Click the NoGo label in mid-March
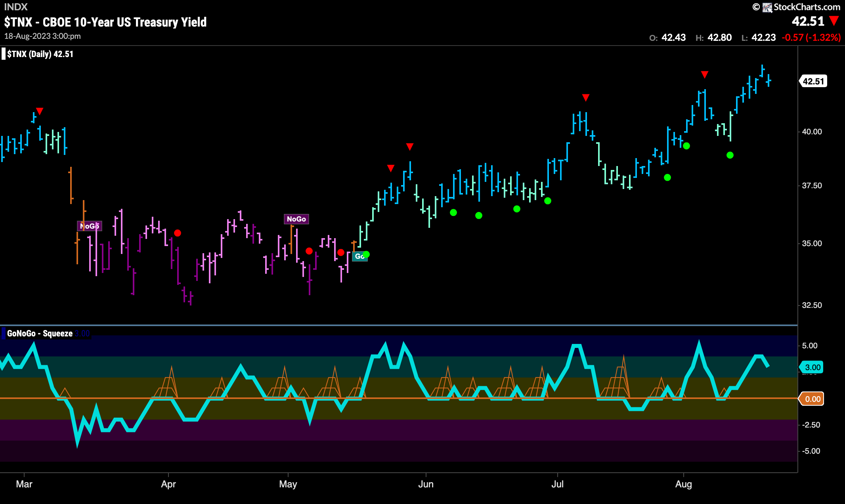The height and width of the screenshot is (504, 845). point(90,226)
